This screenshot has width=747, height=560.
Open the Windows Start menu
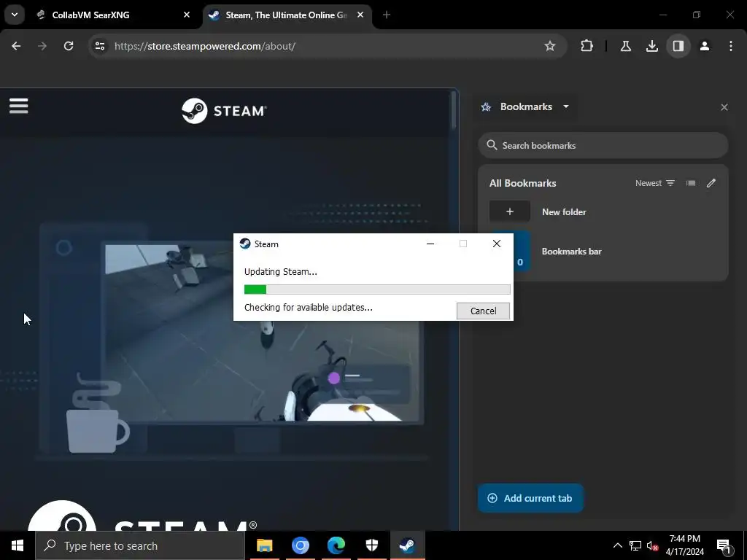pos(18,545)
